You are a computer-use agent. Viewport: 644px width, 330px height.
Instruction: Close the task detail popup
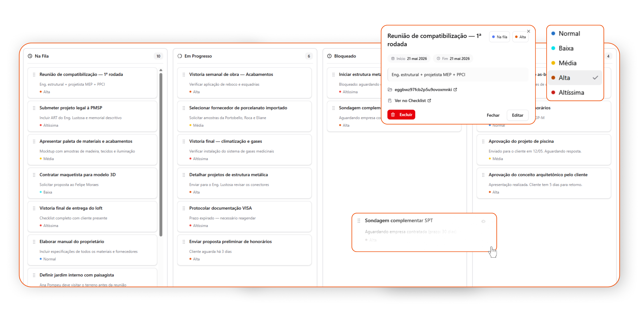[x=529, y=31]
